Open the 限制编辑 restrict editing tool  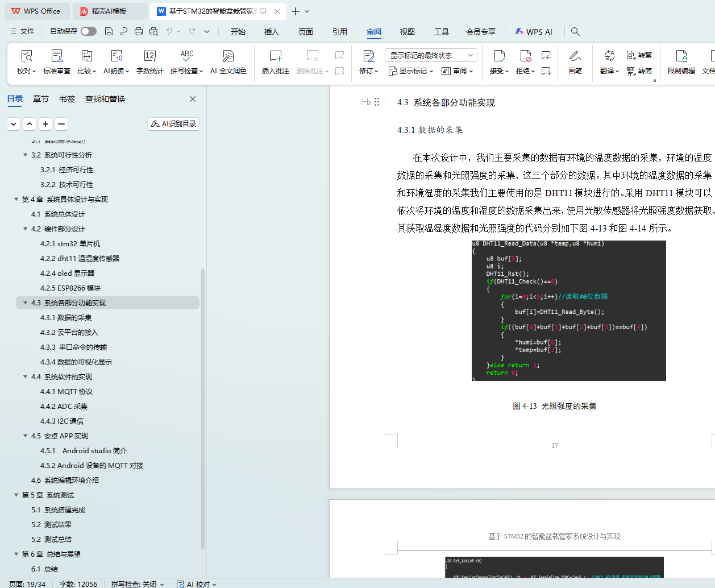(681, 62)
